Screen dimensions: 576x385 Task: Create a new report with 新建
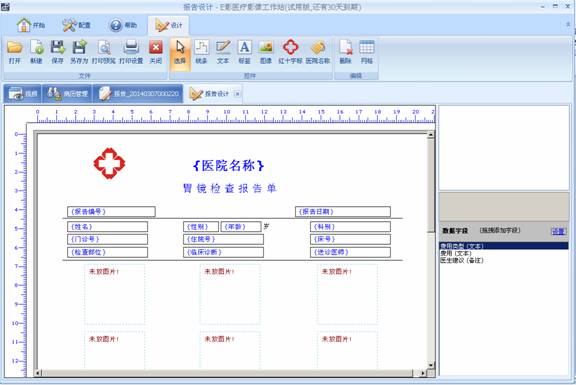(x=36, y=52)
